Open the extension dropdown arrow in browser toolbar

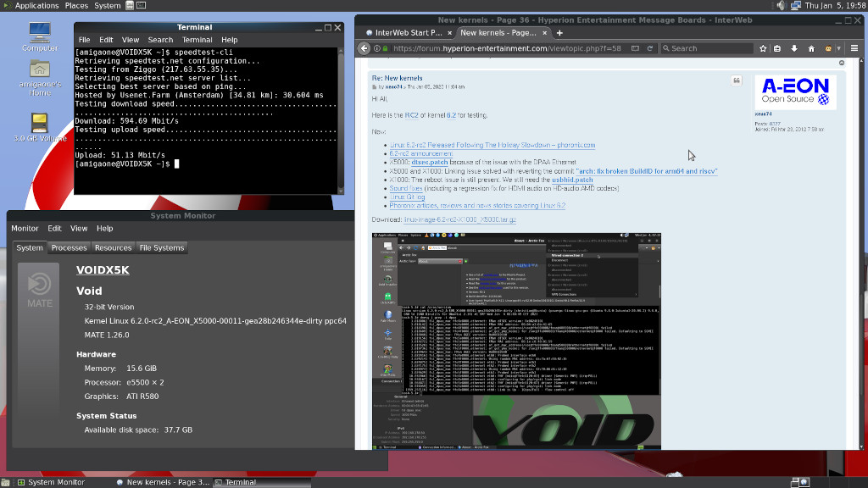coord(838,48)
